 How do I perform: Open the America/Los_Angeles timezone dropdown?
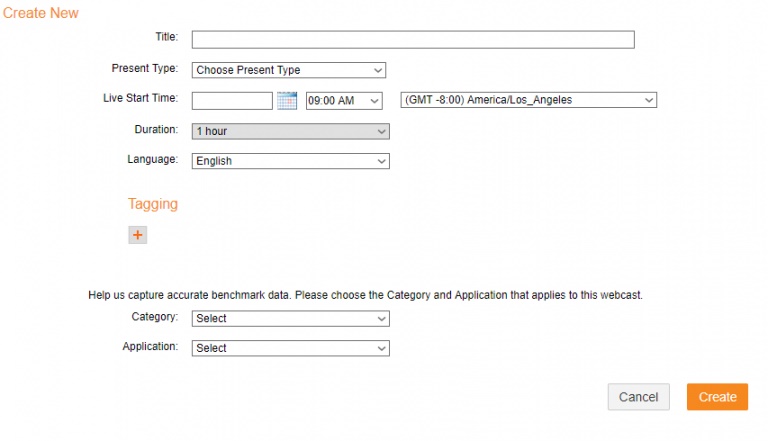click(528, 100)
